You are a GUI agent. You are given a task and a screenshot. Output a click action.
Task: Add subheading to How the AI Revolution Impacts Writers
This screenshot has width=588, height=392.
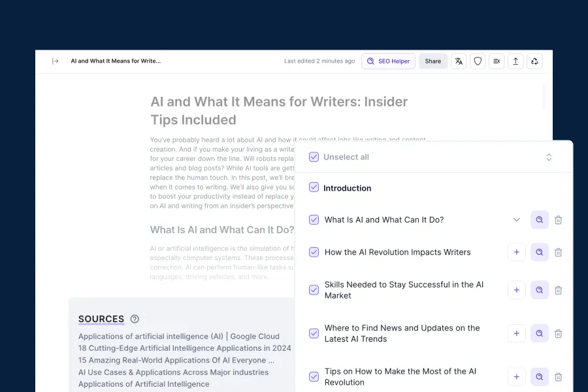click(516, 252)
